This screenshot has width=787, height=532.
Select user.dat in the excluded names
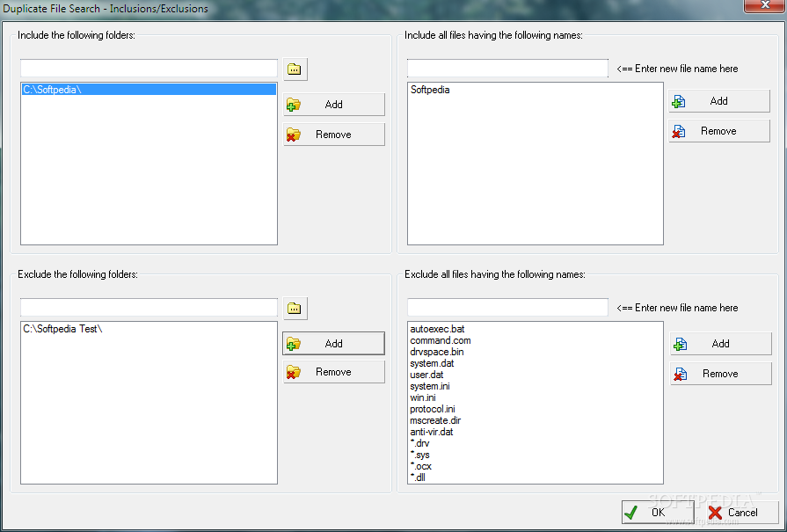(x=535, y=375)
